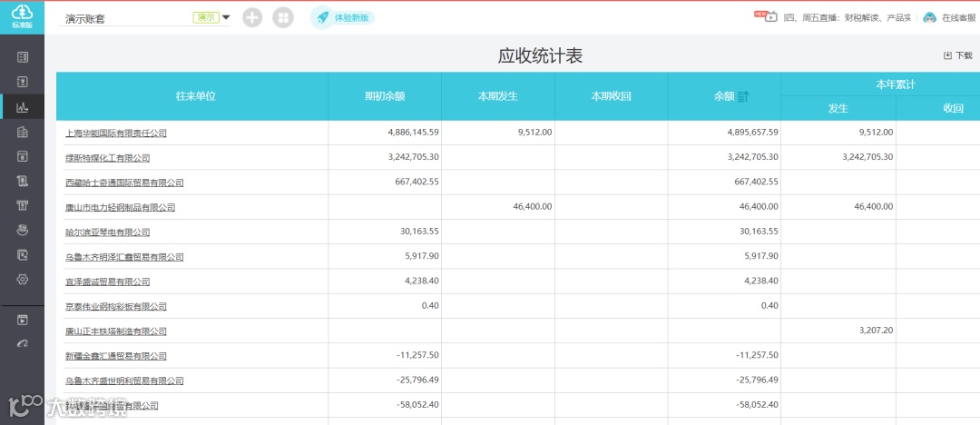This screenshot has width=980, height=425.
Task: Click 期初余额 value -11,257.50
Action: (x=418, y=355)
